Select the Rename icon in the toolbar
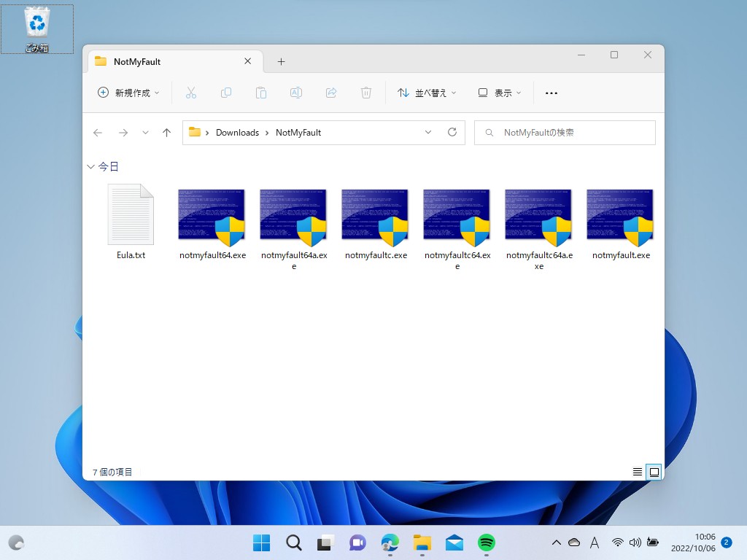747x560 pixels. click(x=295, y=93)
